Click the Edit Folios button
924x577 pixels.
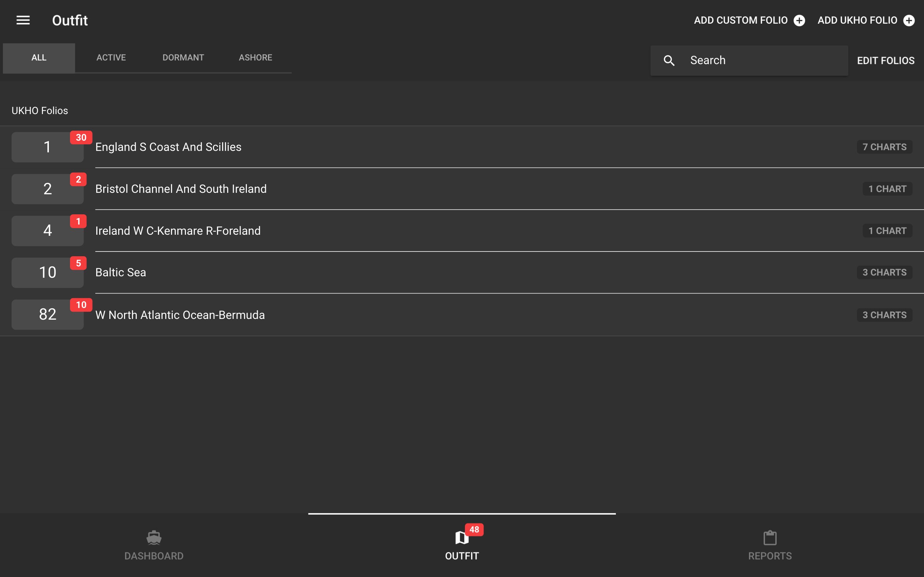[885, 60]
